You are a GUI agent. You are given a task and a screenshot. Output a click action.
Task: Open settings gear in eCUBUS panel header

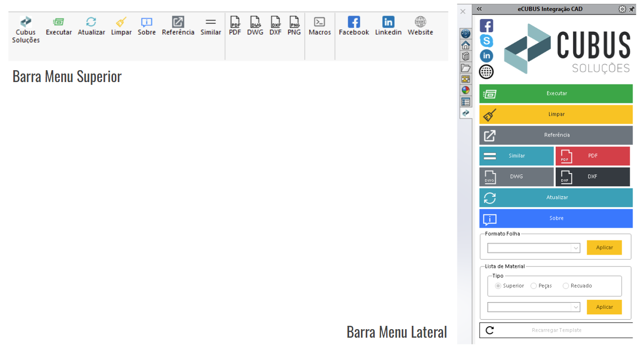coord(622,9)
